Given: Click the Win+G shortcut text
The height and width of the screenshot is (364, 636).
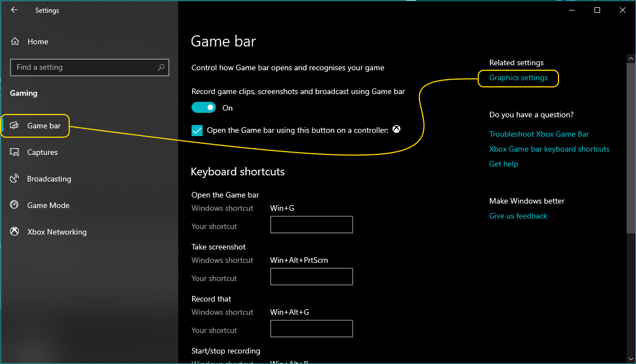Looking at the screenshot, I should pyautogui.click(x=282, y=209).
